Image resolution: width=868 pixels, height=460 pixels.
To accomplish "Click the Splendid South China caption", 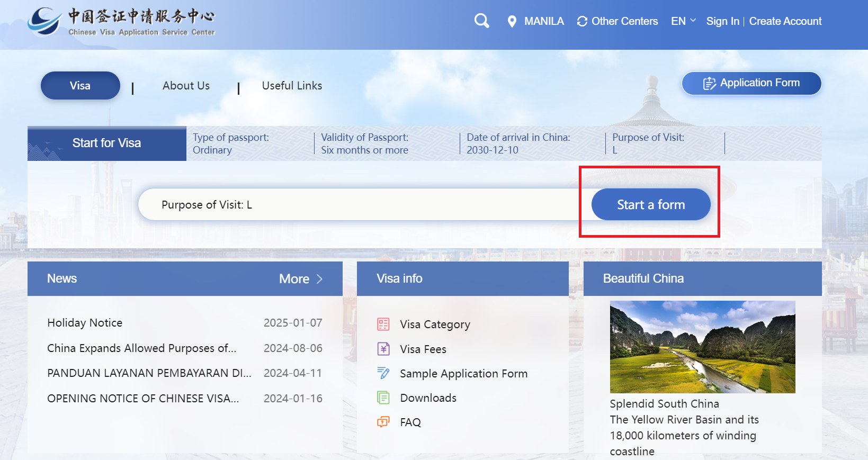I will pos(665,404).
